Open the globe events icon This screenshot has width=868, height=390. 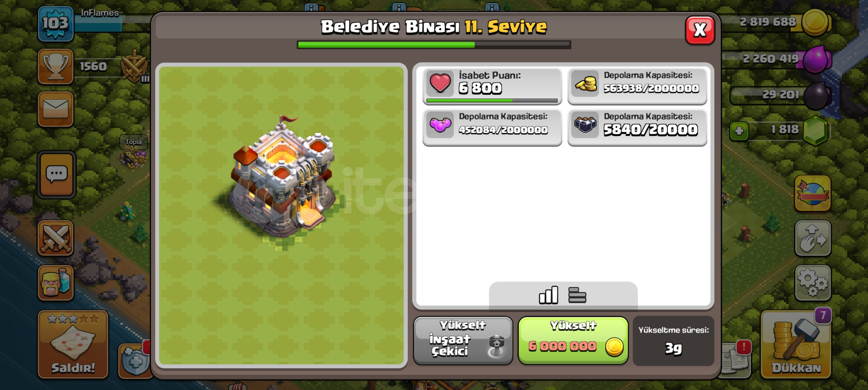pyautogui.click(x=812, y=194)
